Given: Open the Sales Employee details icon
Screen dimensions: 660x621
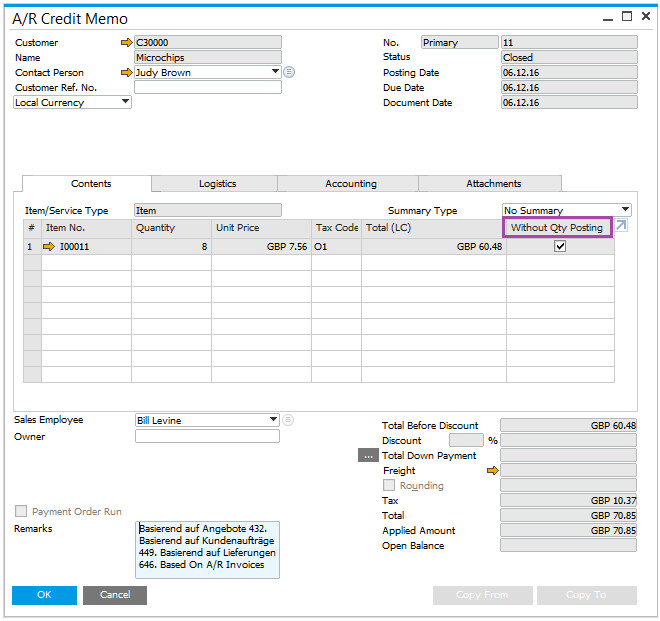Looking at the screenshot, I should click(x=288, y=420).
